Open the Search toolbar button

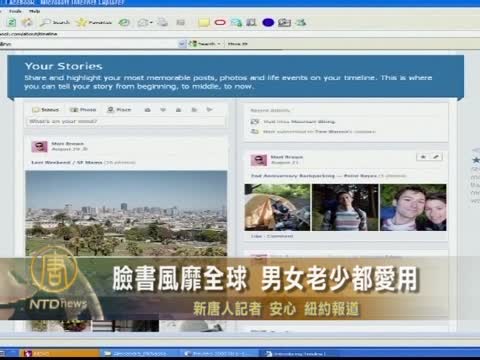(55, 23)
